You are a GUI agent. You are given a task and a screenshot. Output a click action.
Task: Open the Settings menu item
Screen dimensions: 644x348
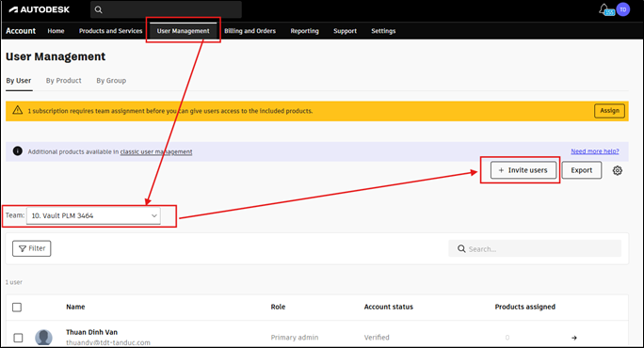(383, 31)
